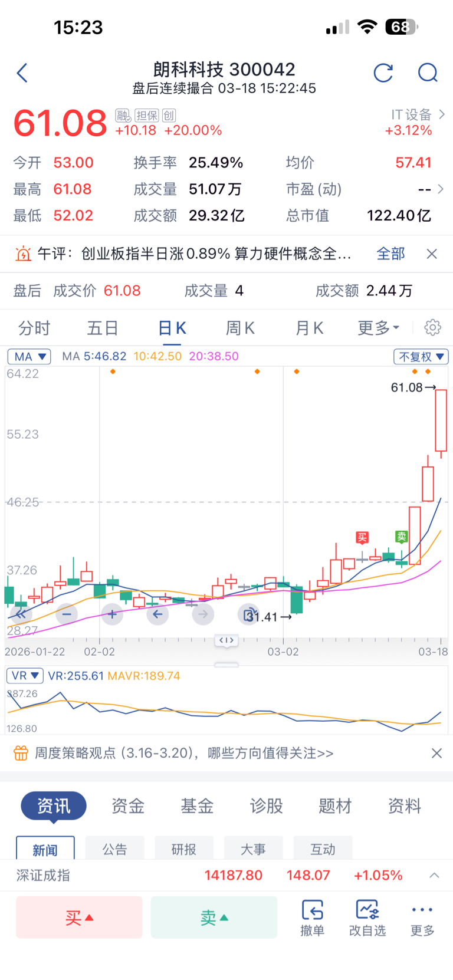
Task: Dismiss the 午评 news banner
Action: click(x=432, y=254)
